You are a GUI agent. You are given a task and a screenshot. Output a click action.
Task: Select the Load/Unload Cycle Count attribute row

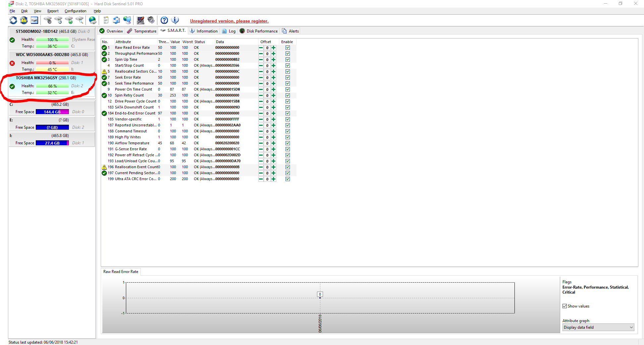click(199, 161)
